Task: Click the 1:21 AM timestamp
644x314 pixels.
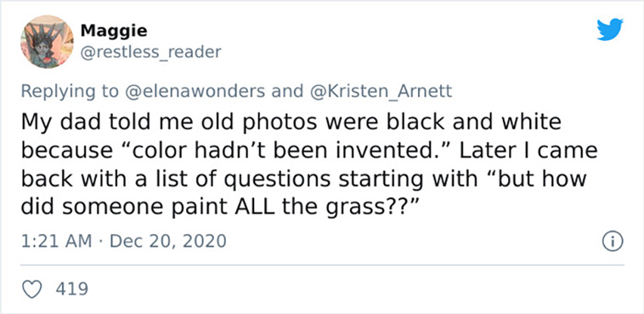Action: click(x=56, y=241)
